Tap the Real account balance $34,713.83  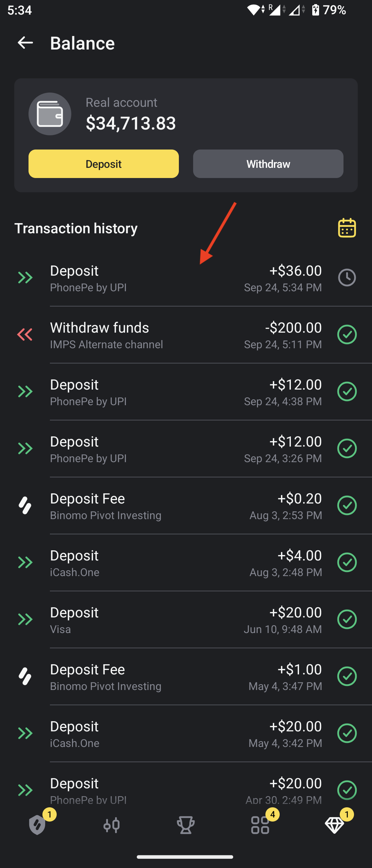point(131,123)
